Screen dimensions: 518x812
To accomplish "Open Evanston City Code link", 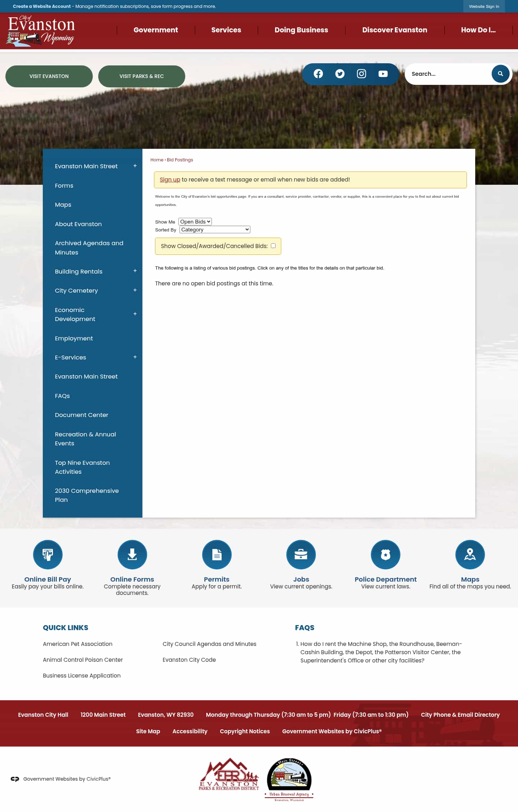I will pos(189,660).
